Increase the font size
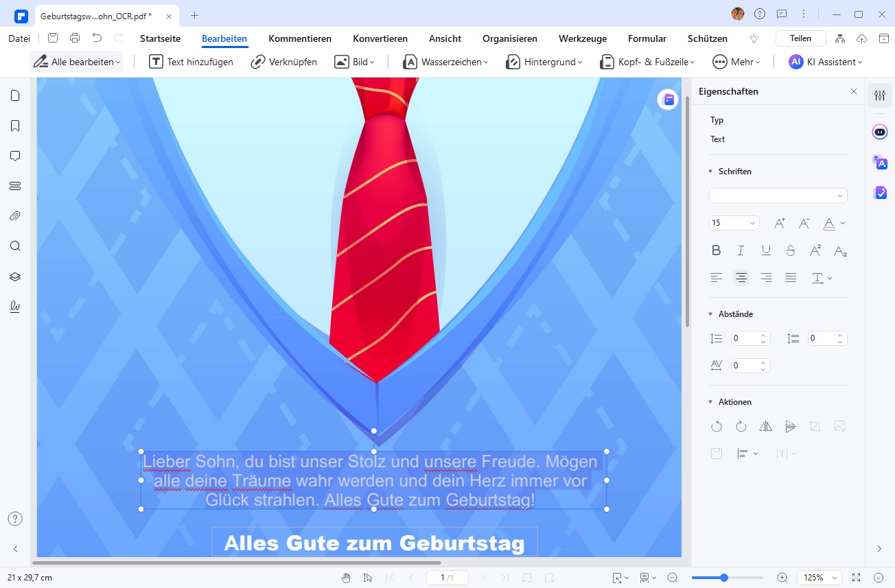The width and height of the screenshot is (895, 588). pyautogui.click(x=780, y=223)
